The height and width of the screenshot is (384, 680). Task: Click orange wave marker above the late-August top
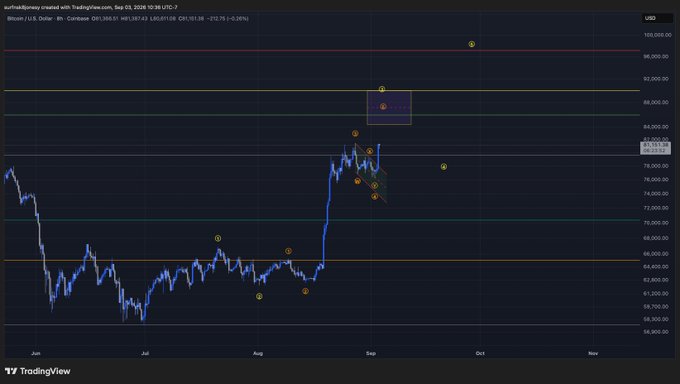tap(355, 133)
